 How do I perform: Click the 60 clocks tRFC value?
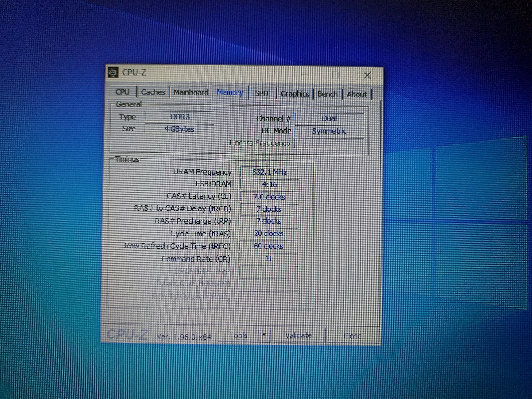269,246
